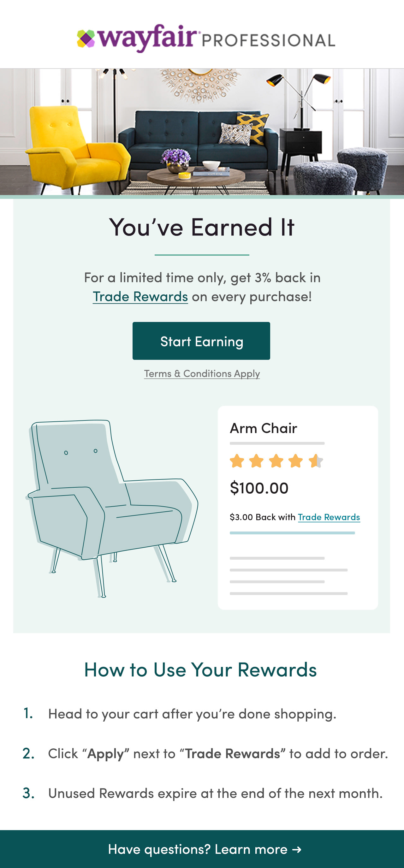Image resolution: width=404 pixels, height=868 pixels.
Task: Click the teal progress bar under rewards
Action: [x=292, y=533]
